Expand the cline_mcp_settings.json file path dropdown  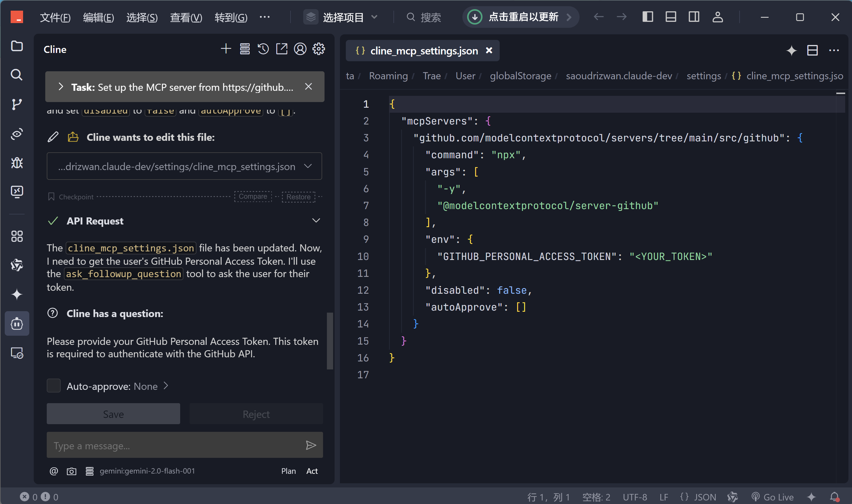308,167
